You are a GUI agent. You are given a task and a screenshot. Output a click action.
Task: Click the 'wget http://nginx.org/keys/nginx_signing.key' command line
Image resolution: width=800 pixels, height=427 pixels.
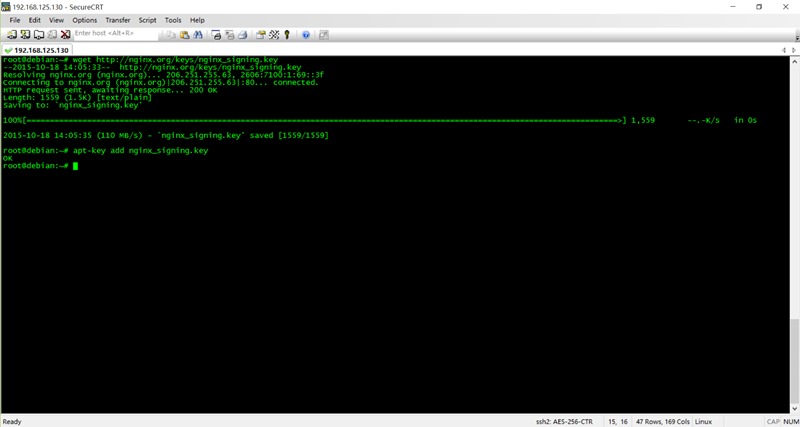(140, 59)
